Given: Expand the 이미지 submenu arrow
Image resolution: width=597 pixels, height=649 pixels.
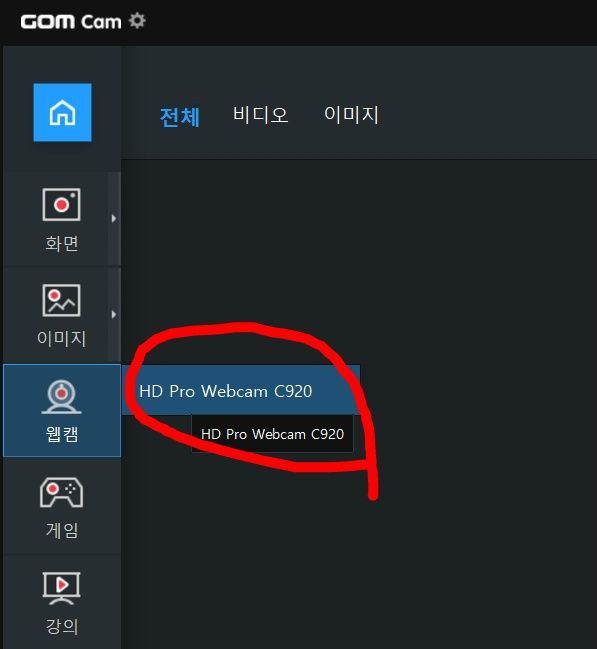Looking at the screenshot, I should pos(114,315).
